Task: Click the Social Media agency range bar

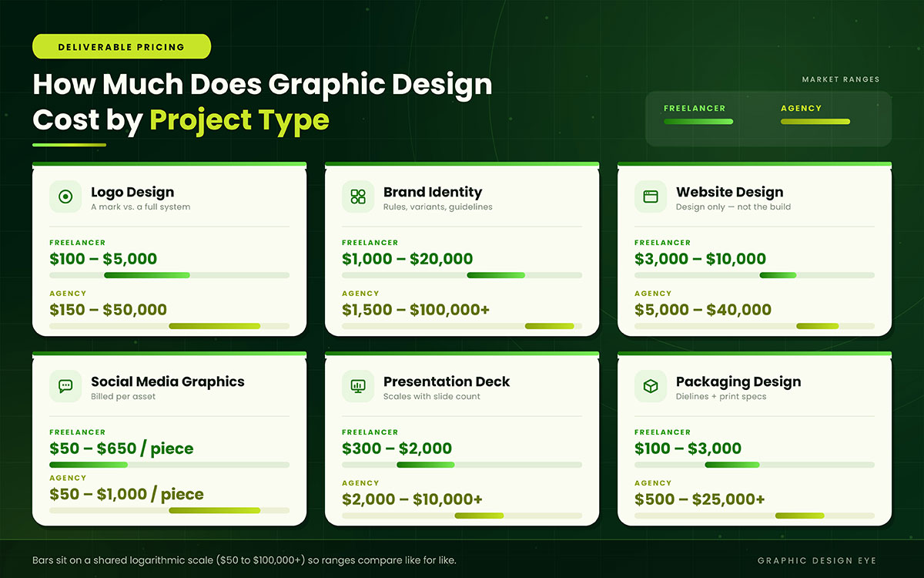Action: (215, 510)
